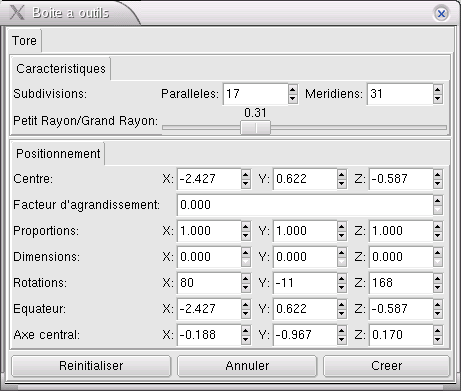Viewport: 461px width, 391px height.
Task: Decrement the Proportions Y value
Action: pos(342,236)
